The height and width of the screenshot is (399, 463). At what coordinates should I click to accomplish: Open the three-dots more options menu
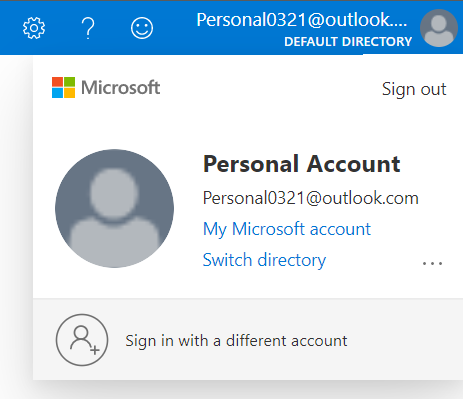coord(432,263)
